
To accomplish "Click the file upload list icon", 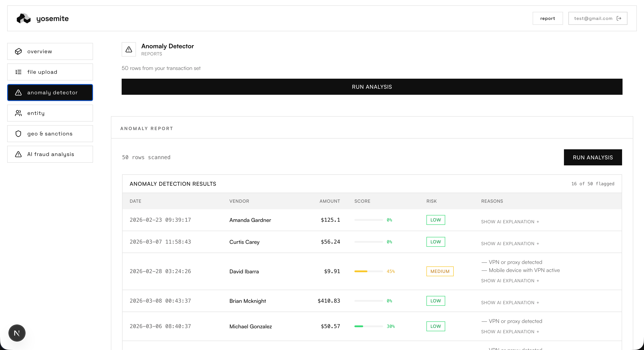I will (x=18, y=72).
